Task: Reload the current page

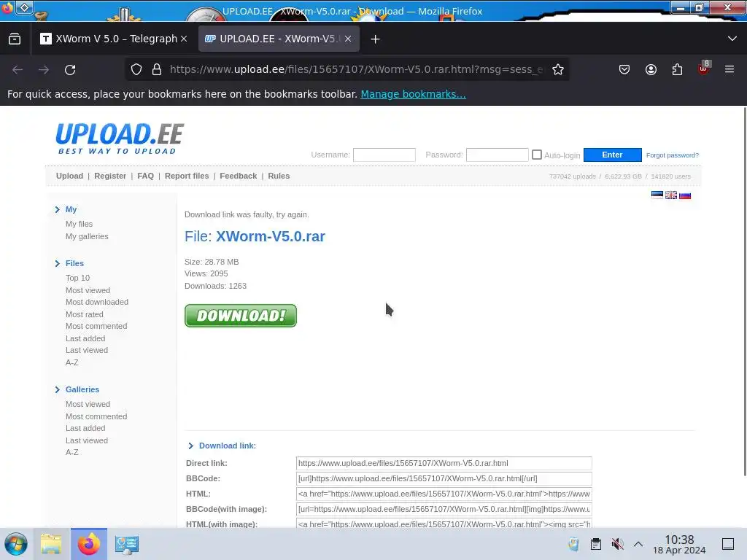Action: (70, 70)
